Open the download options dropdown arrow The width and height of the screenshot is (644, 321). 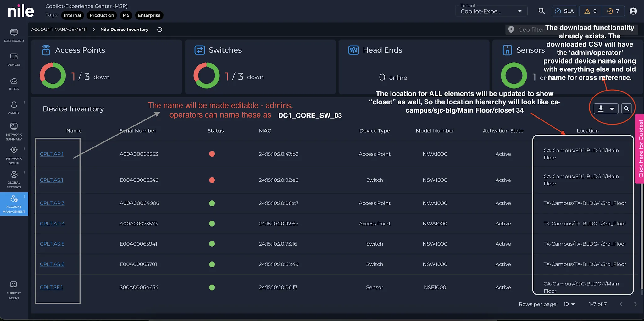click(612, 109)
